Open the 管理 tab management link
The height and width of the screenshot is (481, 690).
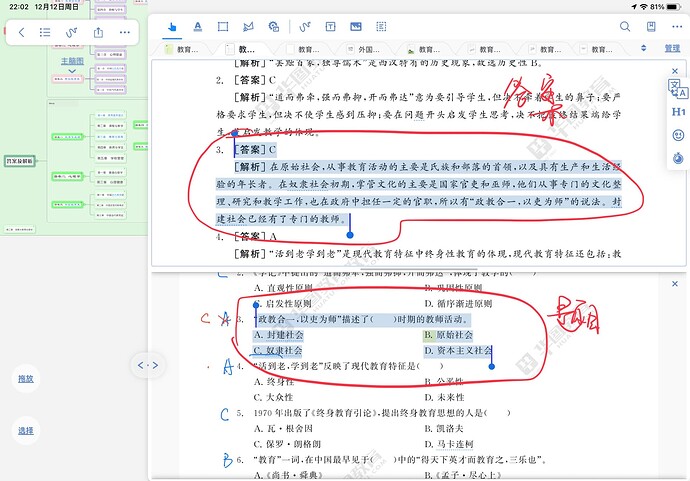[672, 49]
